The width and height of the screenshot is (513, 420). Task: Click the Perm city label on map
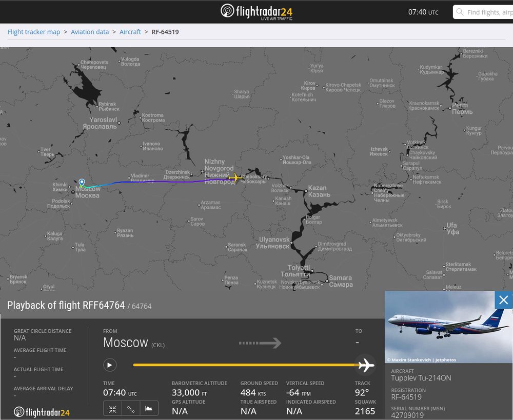pos(462,108)
